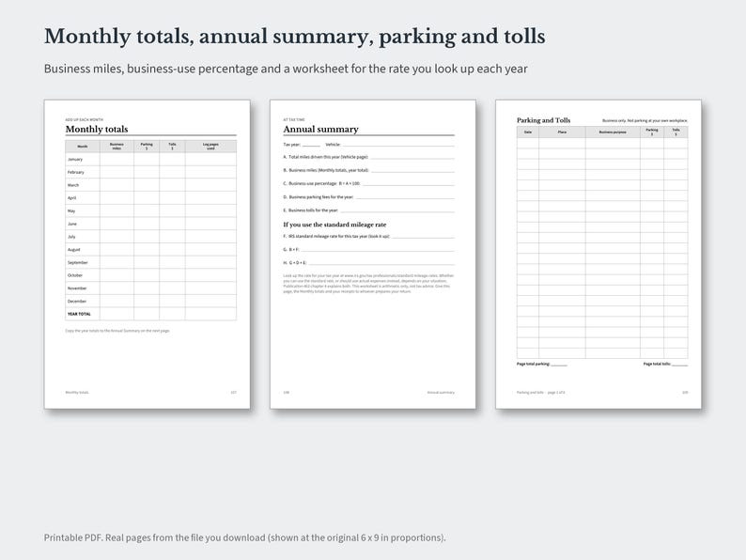This screenshot has width=746, height=560.
Task: Click the 'AT TAX TIME' small label
Action: click(294, 120)
